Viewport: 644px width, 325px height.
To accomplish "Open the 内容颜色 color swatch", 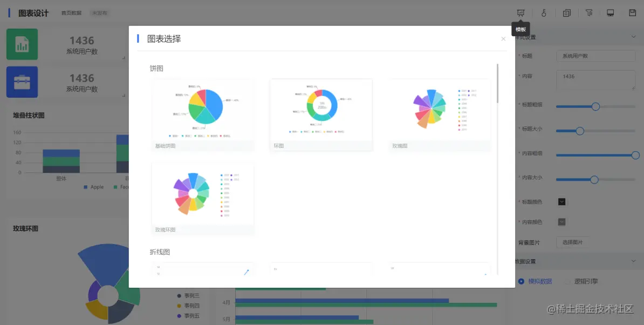I will click(562, 222).
